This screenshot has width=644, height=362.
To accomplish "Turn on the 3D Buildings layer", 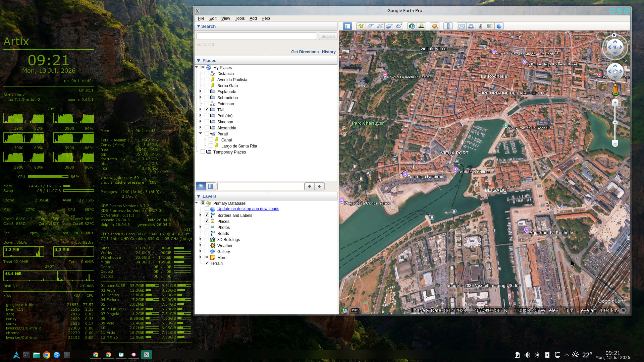I will [x=207, y=239].
